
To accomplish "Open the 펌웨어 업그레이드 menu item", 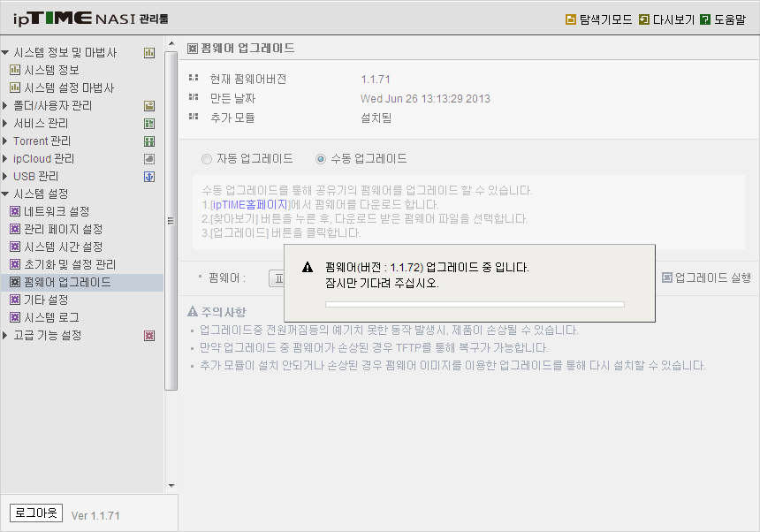I will click(x=67, y=282).
